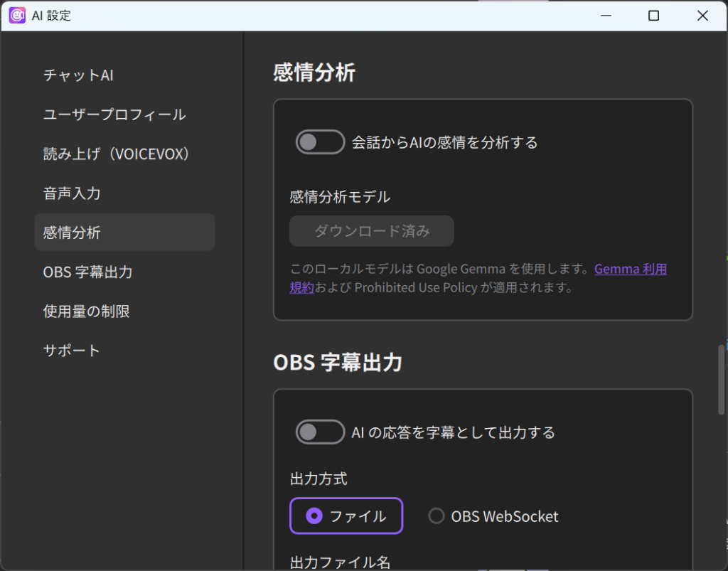This screenshot has height=571, width=728.
Task: Click the 出力ファイル名 label
Action: (x=340, y=562)
